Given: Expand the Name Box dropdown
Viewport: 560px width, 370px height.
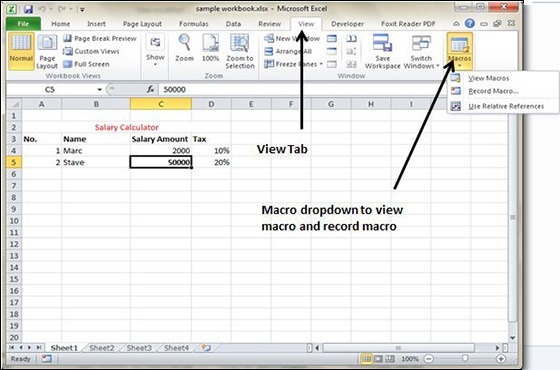Looking at the screenshot, I should tap(100, 90).
